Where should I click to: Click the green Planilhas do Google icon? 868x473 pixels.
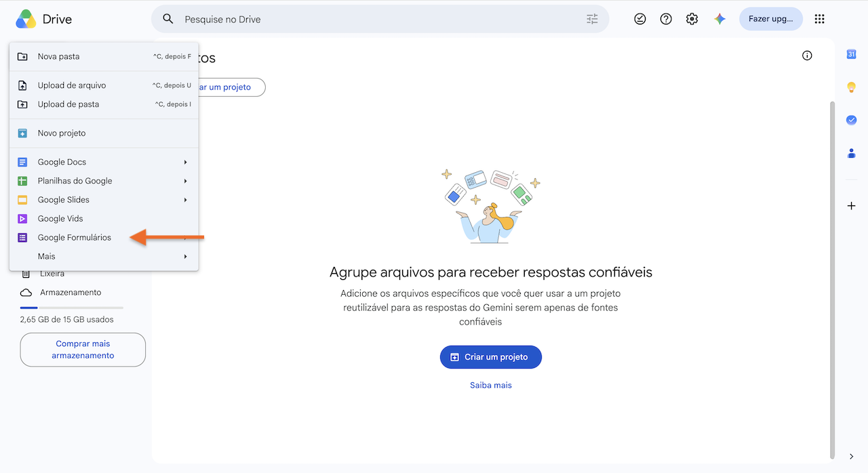tap(22, 181)
